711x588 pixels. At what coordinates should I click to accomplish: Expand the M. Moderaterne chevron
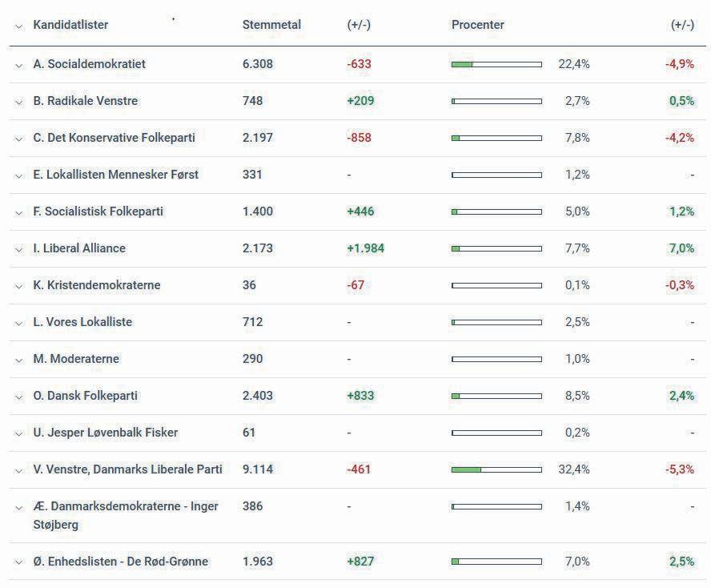tap(18, 360)
